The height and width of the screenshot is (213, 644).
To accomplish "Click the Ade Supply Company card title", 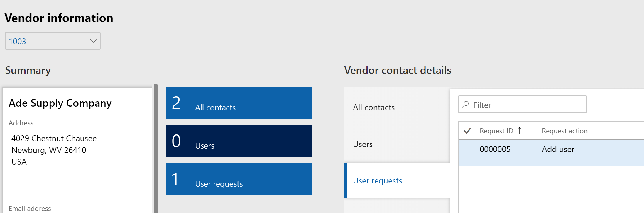I will [60, 103].
